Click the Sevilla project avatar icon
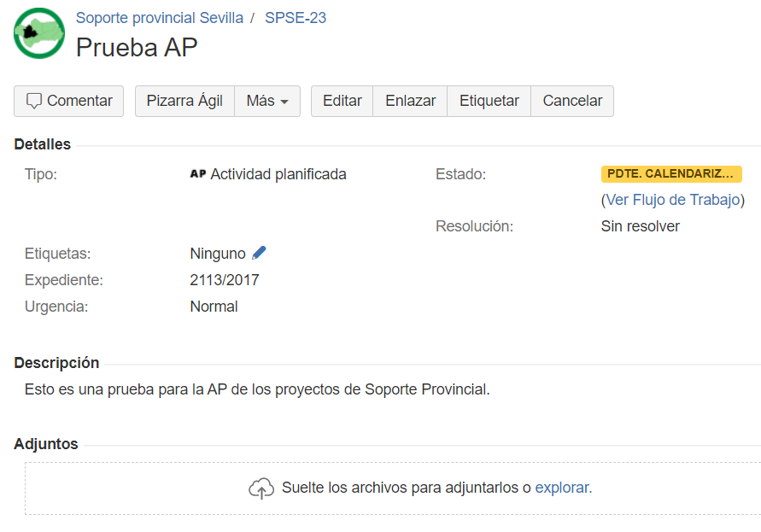Image resolution: width=761 pixels, height=532 pixels. 39,33
